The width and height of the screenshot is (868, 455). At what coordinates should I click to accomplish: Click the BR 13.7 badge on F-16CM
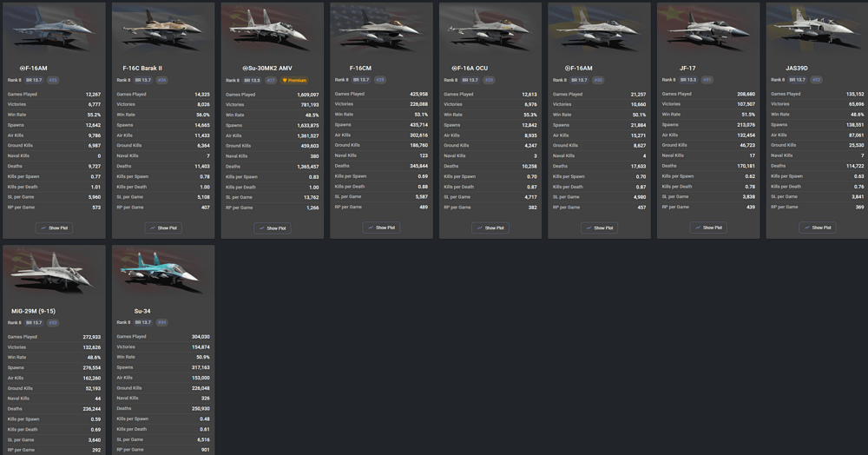[361, 80]
